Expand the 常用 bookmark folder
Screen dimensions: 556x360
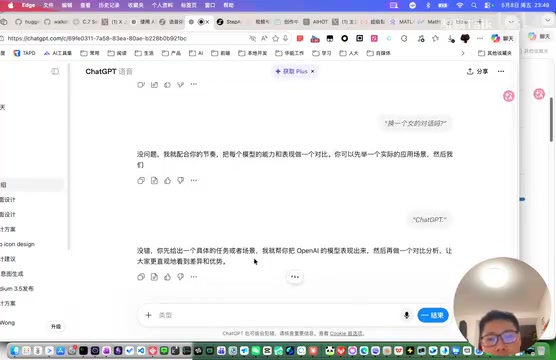click(x=90, y=53)
